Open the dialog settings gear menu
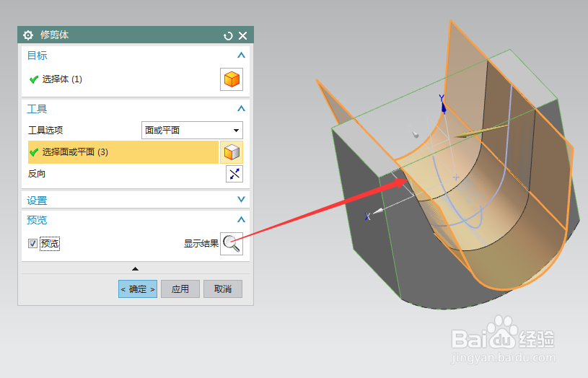This screenshot has height=378, width=588. click(x=27, y=35)
